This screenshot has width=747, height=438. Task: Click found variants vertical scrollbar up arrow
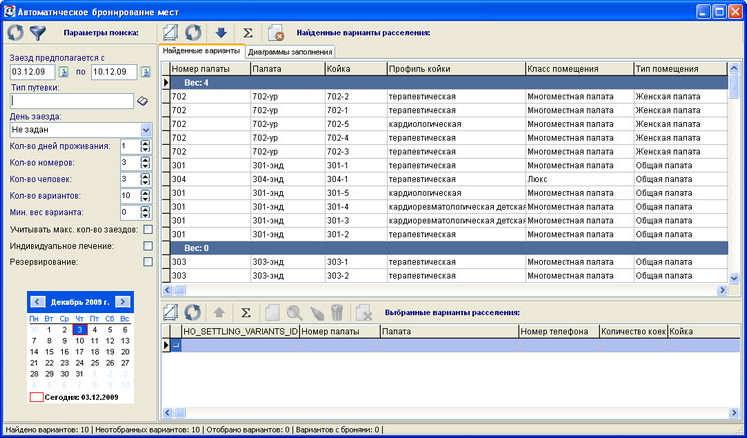pyautogui.click(x=734, y=69)
